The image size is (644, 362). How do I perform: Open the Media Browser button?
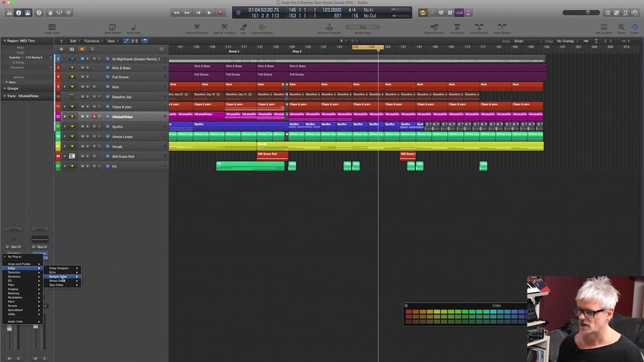635,13
